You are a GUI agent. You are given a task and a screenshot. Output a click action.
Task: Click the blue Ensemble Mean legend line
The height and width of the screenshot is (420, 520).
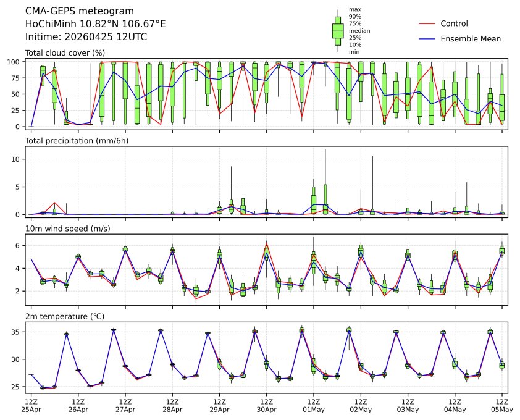pyautogui.click(x=427, y=38)
